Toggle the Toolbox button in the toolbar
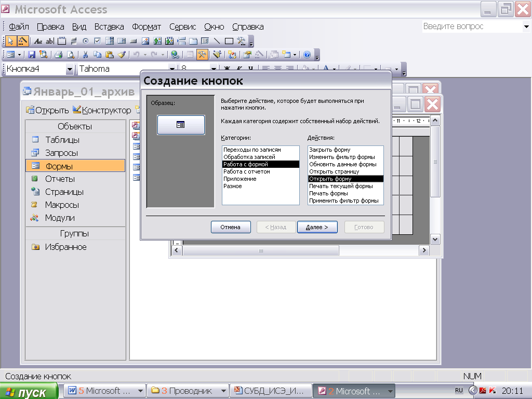 click(x=202, y=55)
